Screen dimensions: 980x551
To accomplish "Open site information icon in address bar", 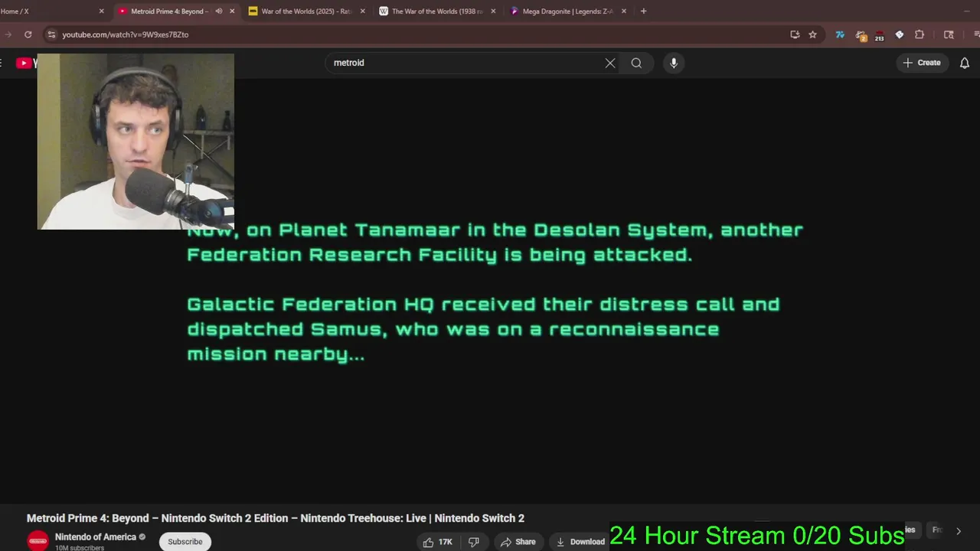I will pos(51,34).
